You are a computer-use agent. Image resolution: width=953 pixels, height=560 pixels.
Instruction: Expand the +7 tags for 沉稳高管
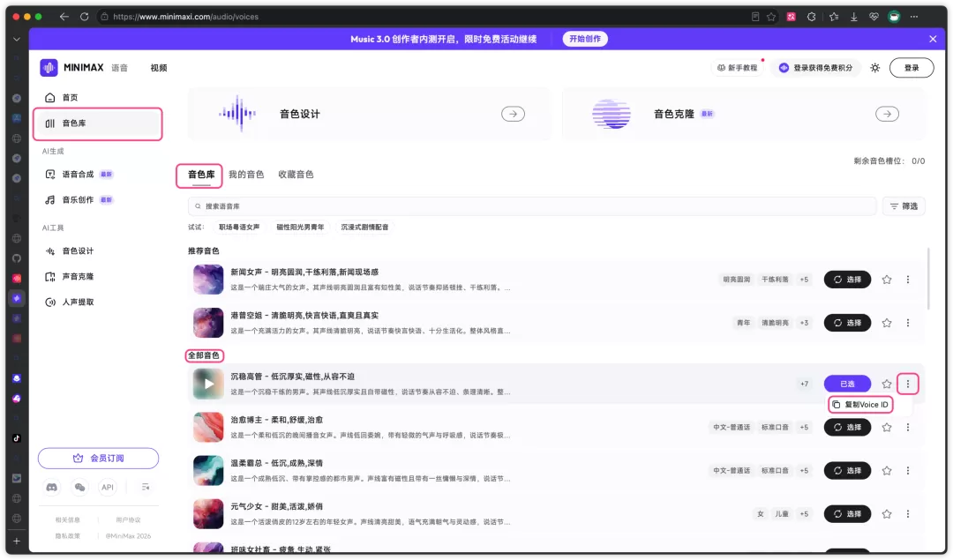tap(804, 384)
